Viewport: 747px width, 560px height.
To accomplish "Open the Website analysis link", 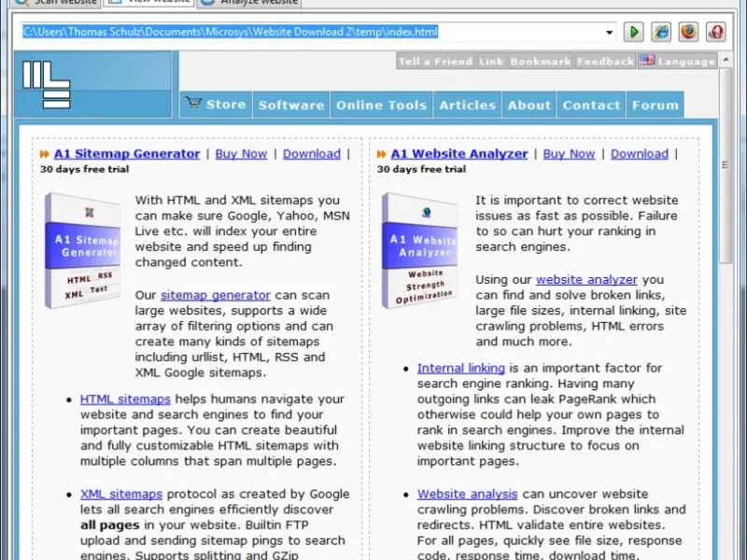I will click(x=468, y=494).
